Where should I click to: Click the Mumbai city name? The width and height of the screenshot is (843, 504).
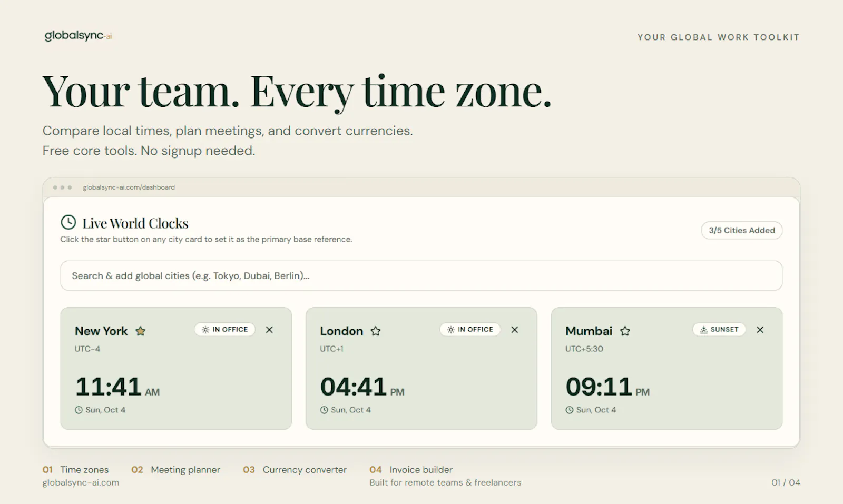point(589,331)
